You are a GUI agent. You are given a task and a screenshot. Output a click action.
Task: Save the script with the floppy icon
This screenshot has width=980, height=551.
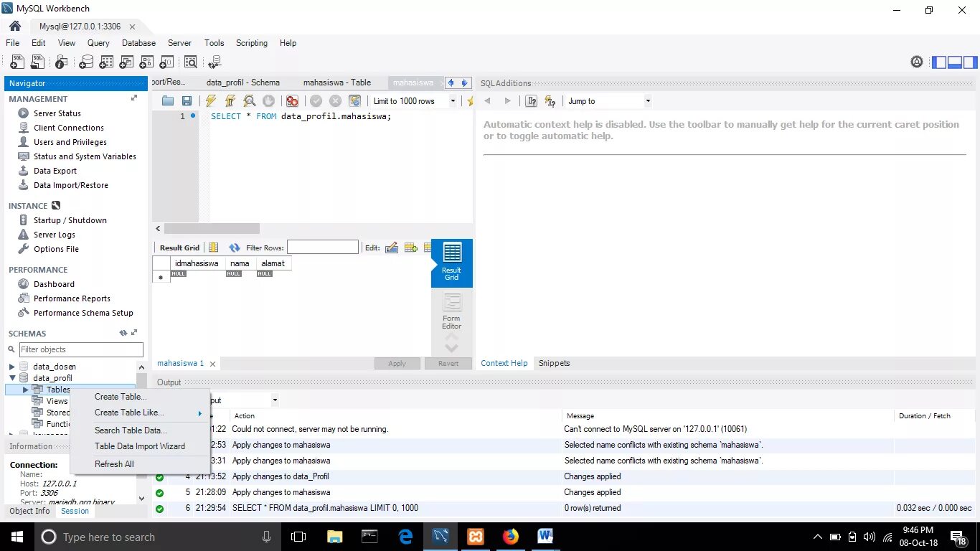(x=187, y=101)
